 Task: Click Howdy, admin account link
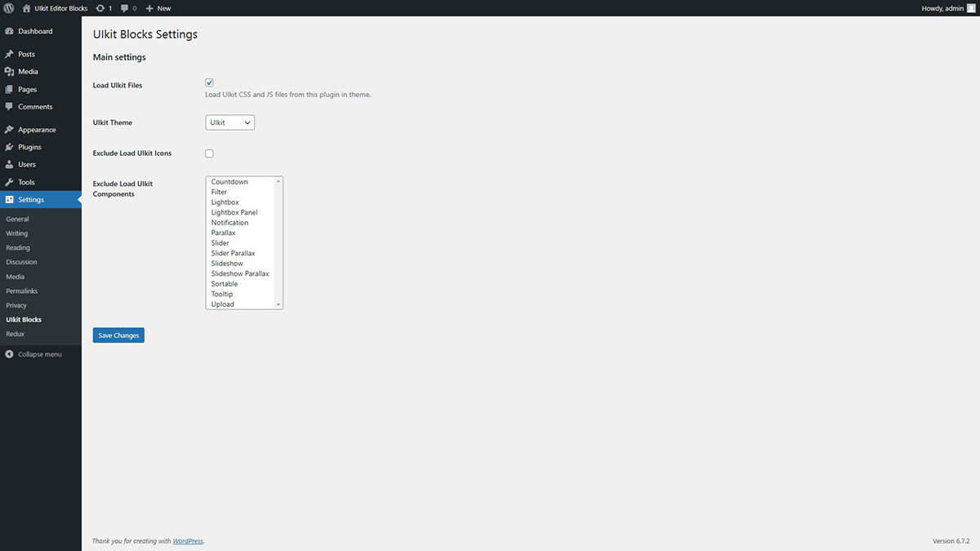point(942,8)
